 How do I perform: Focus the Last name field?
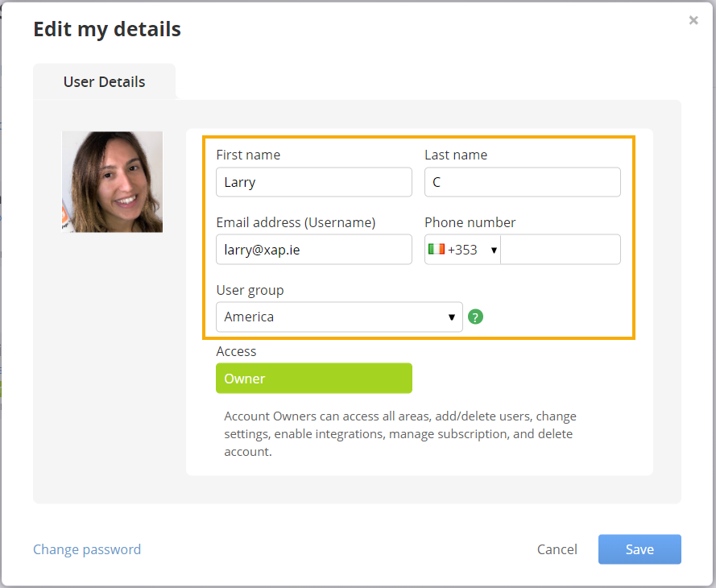coord(523,182)
